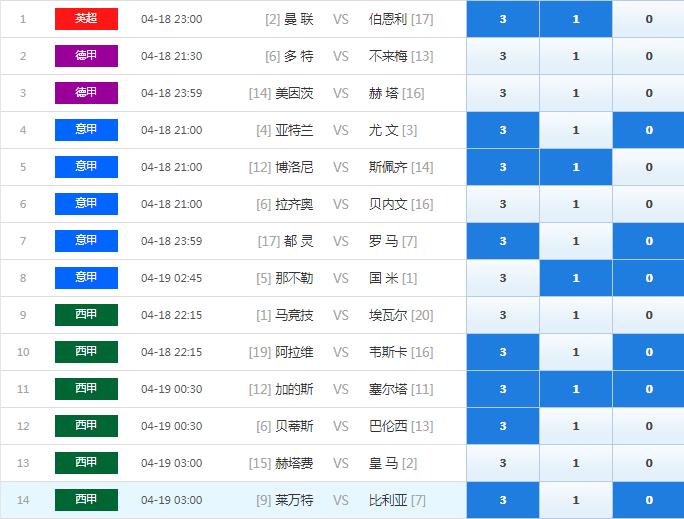Select ranking [20] beside 埃瓦尔
Screen dimensions: 684x519
point(422,315)
